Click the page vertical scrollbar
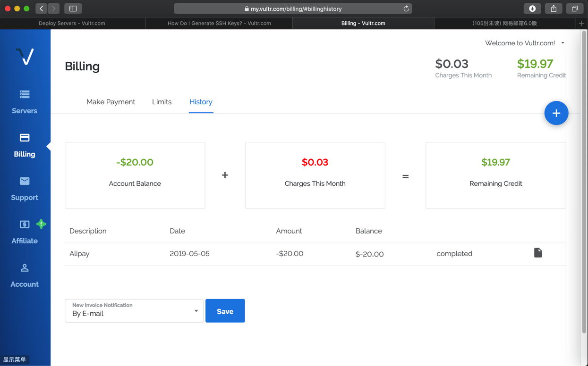The width and height of the screenshot is (588, 366). (584, 182)
